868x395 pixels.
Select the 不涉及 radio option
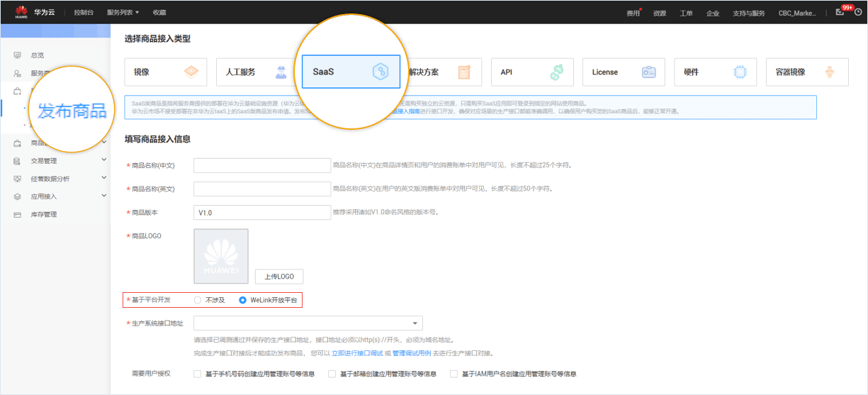point(198,300)
